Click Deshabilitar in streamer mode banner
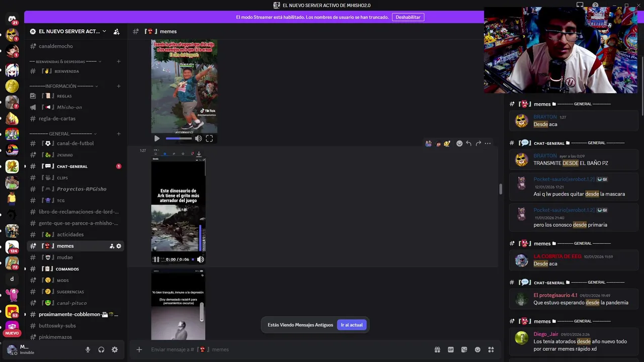The image size is (644, 362). click(x=408, y=17)
